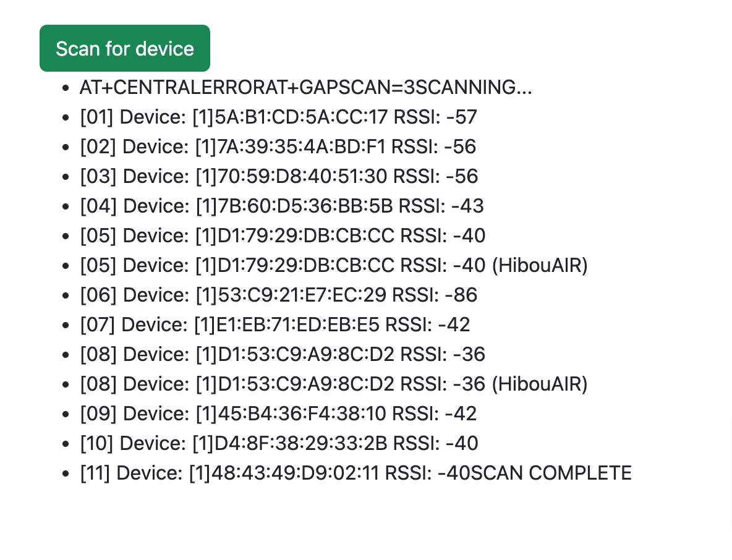Click device 53:C9:21:E7:EC:29 with RSSI -86

coord(278,295)
